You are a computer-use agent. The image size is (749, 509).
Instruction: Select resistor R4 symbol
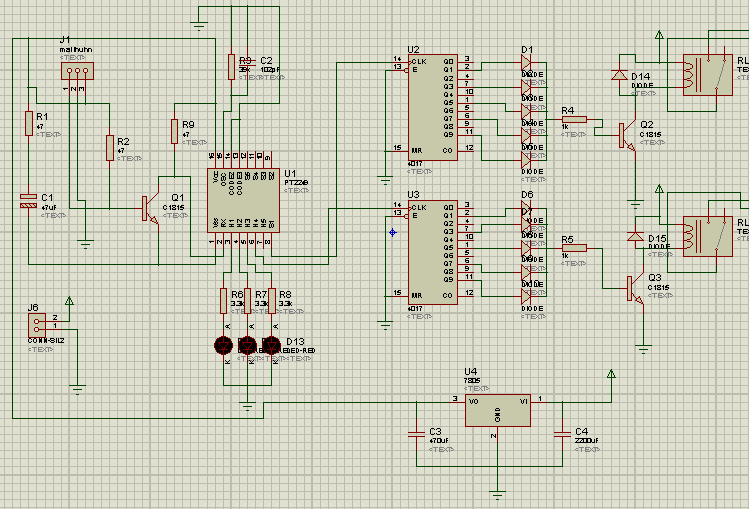click(x=573, y=119)
